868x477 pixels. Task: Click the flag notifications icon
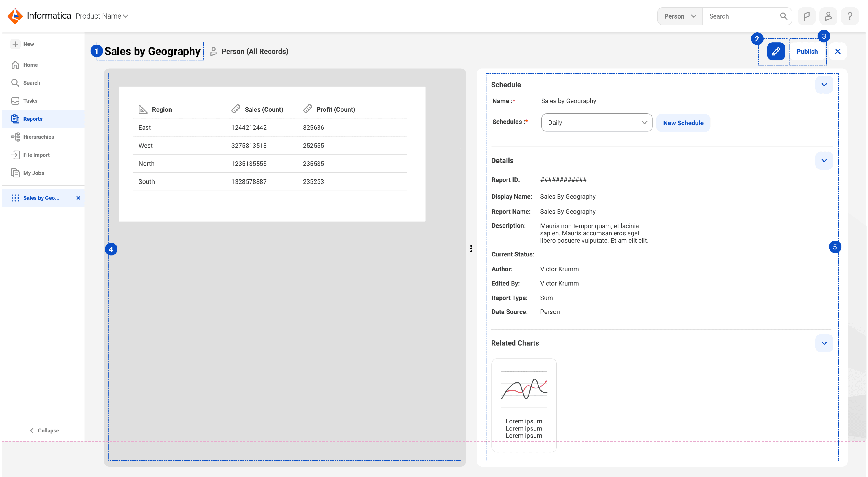pos(806,16)
